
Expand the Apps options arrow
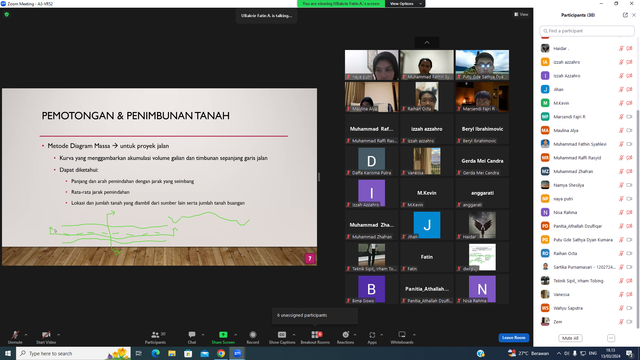coord(382,335)
